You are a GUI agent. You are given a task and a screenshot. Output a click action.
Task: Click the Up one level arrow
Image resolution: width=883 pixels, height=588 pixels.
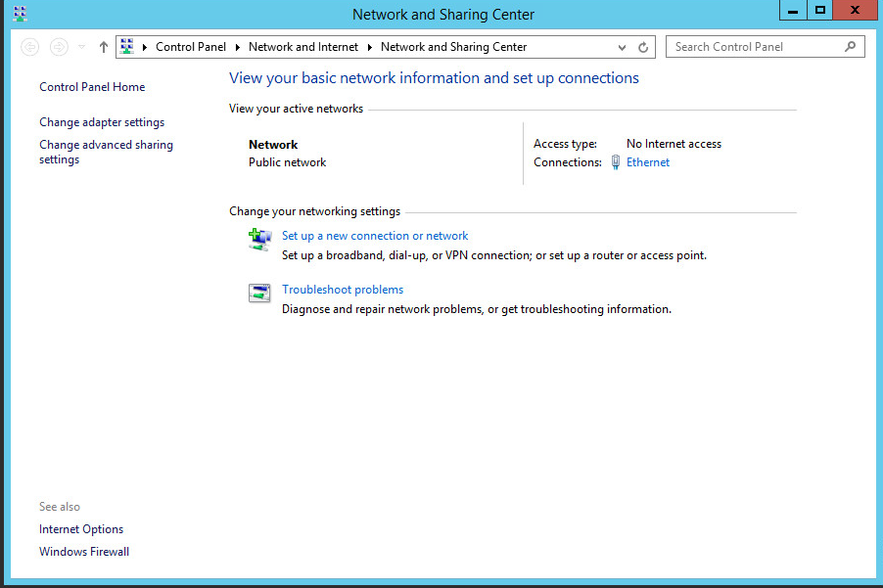(x=104, y=47)
